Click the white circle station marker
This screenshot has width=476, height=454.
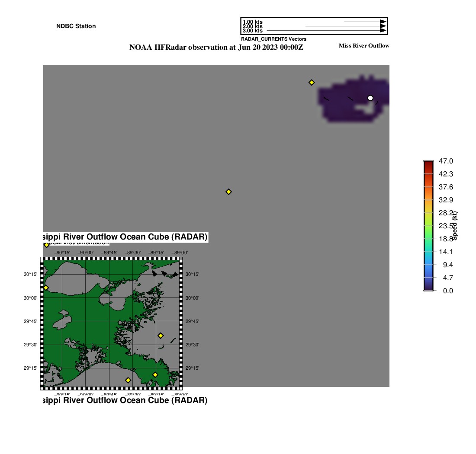coord(370,98)
